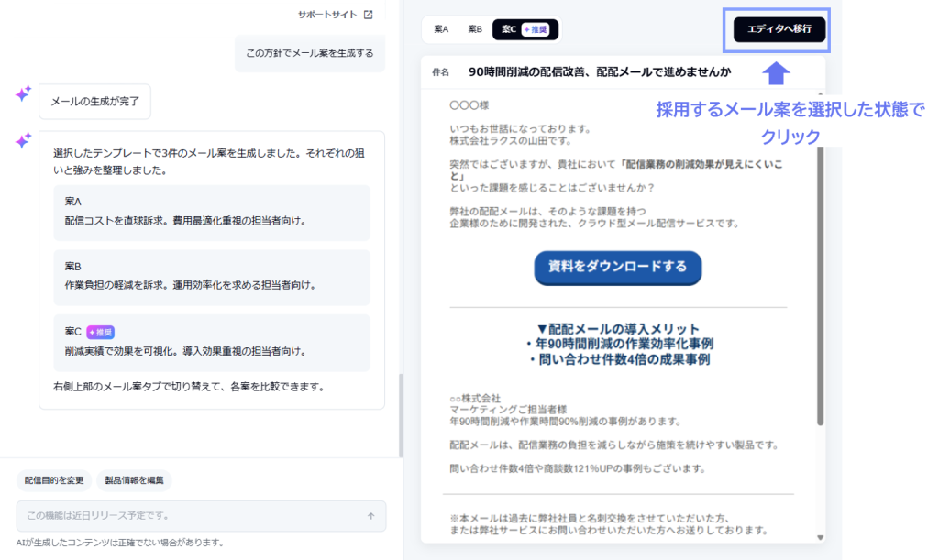Select the 案C tab
Image resolution: width=939 pixels, height=560 pixels.
(525, 29)
